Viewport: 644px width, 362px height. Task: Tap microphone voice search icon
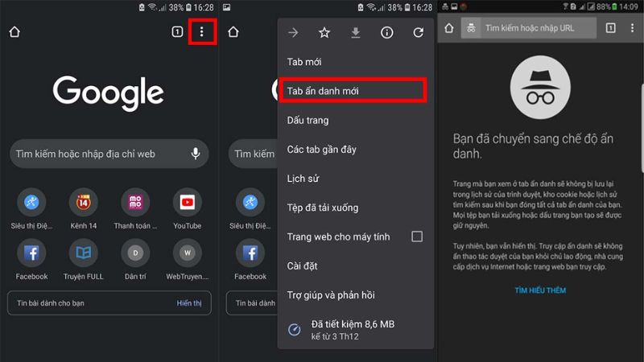(196, 154)
